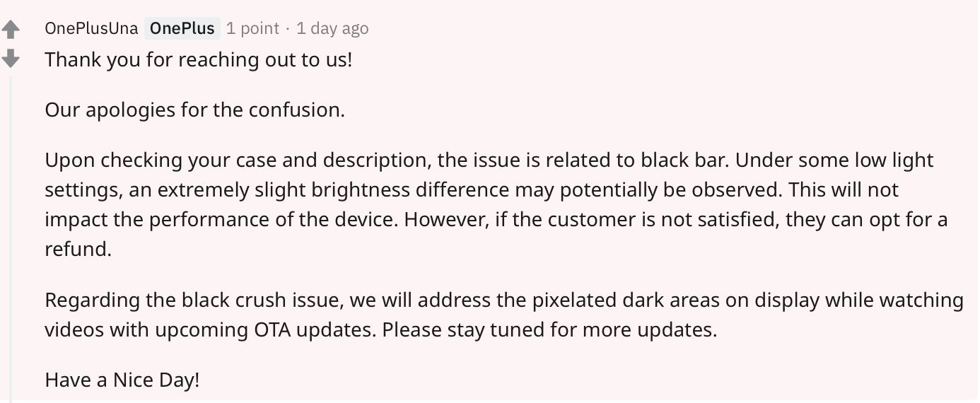Click the OnePlus flair badge

click(182, 28)
